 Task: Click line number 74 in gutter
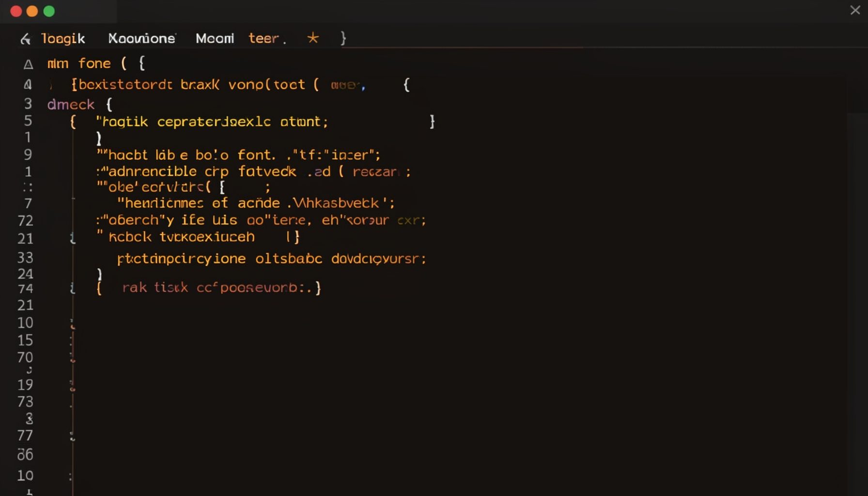(x=25, y=289)
